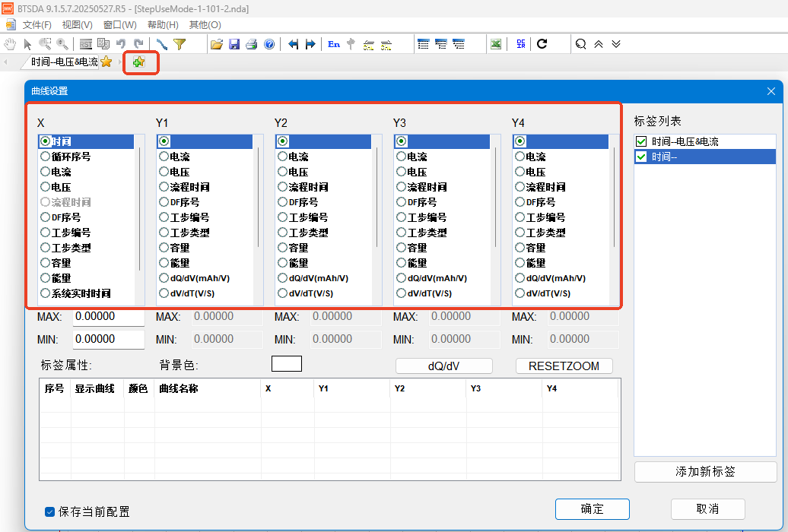Toggle 保存当前配置 checkbox
Viewport: 788px width, 532px height.
(x=49, y=512)
